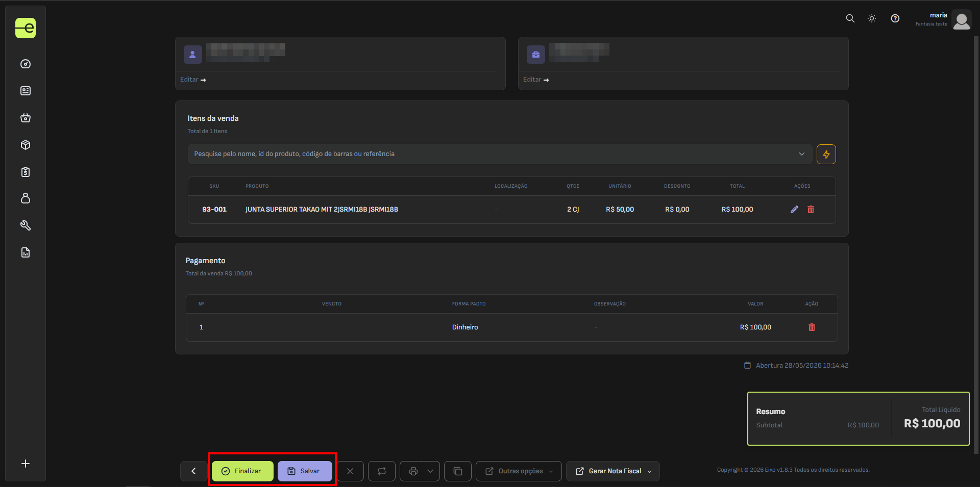
Task: Delete the Dinheiro payment with the trash icon
Action: [812, 327]
